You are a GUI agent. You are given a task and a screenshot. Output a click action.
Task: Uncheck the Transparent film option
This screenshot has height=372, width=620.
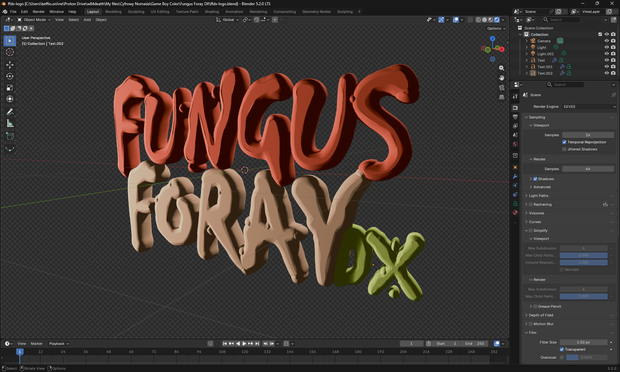[x=561, y=349]
